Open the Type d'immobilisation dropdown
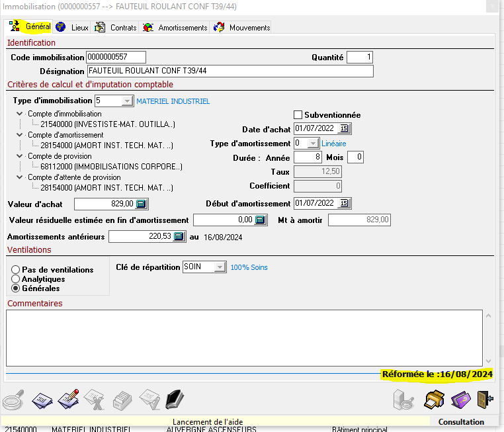 click(127, 101)
